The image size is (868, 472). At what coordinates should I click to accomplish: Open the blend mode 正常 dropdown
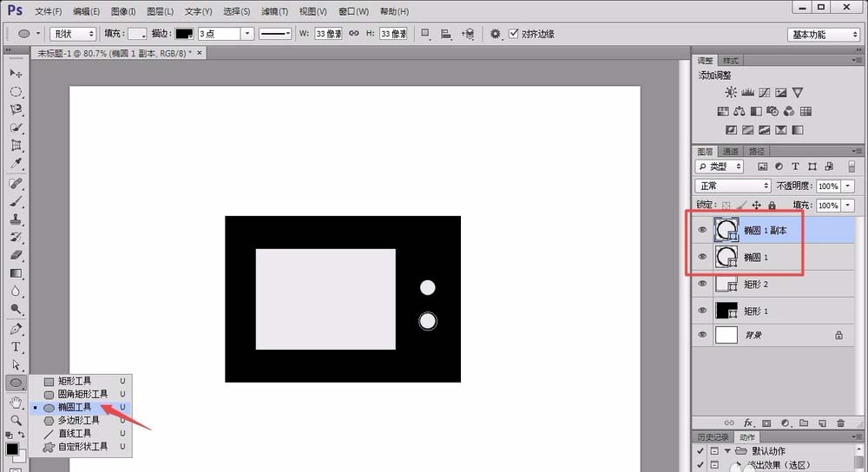[733, 186]
